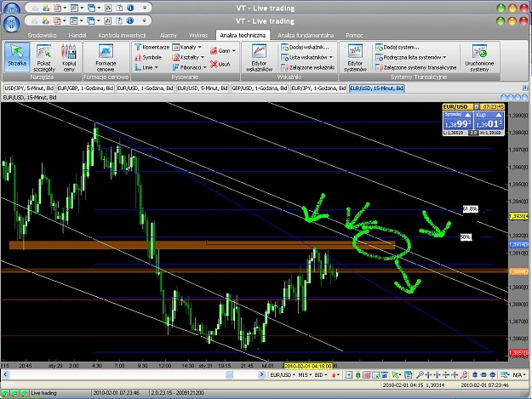Click the chart scrollbar right arrow

point(261,374)
